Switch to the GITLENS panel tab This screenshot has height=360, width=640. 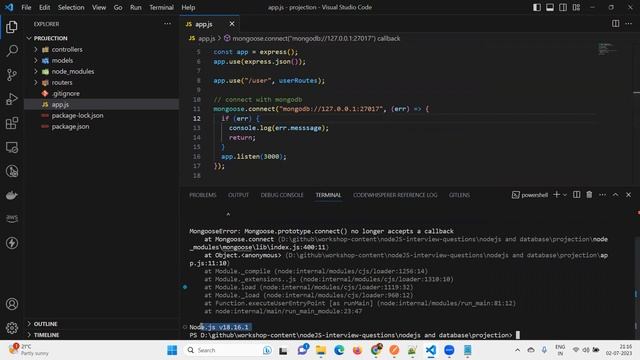(x=459, y=195)
